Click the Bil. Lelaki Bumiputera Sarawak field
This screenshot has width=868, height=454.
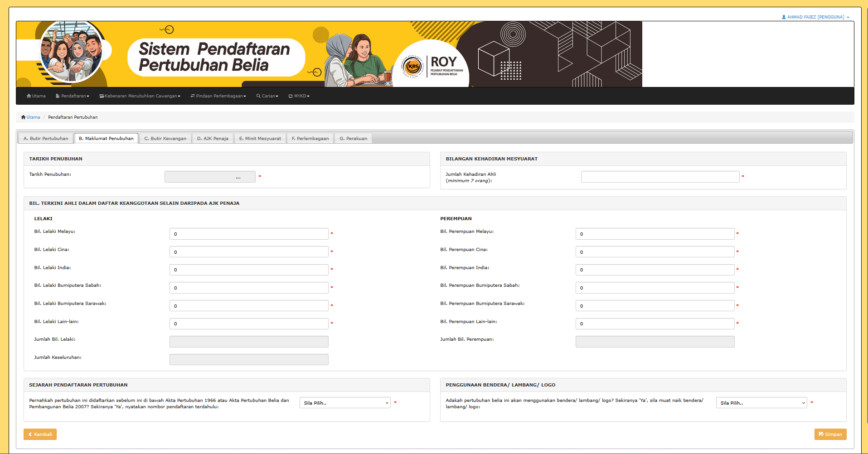249,306
